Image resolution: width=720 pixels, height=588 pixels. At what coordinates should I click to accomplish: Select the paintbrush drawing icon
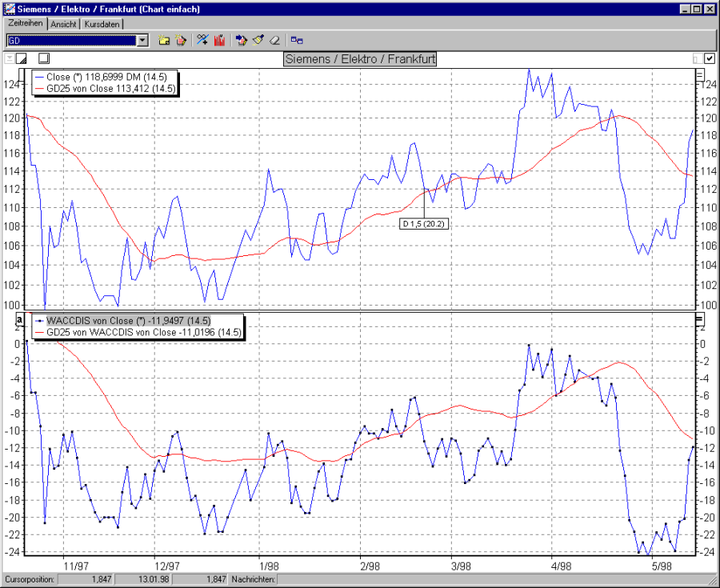point(258,39)
